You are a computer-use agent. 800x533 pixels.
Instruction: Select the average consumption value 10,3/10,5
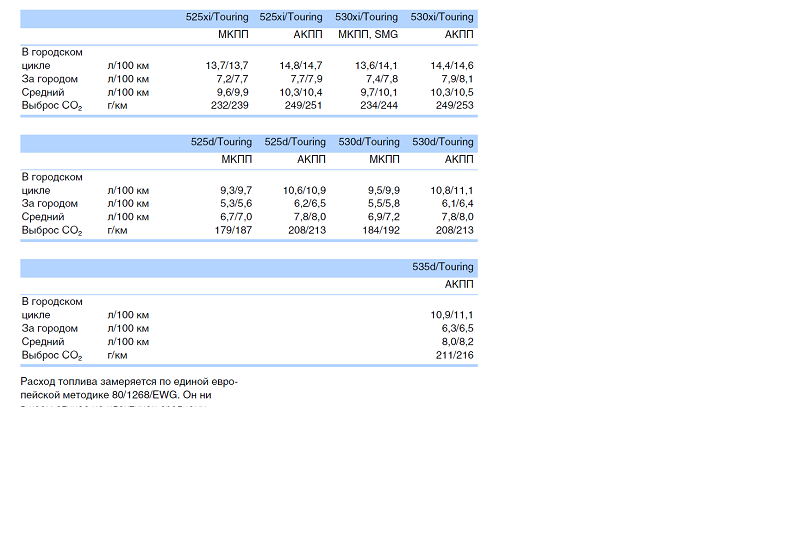pos(454,92)
